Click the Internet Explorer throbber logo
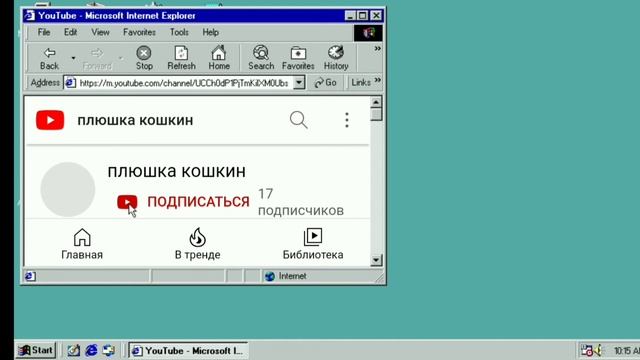This screenshot has height=360, width=640. pos(368,33)
